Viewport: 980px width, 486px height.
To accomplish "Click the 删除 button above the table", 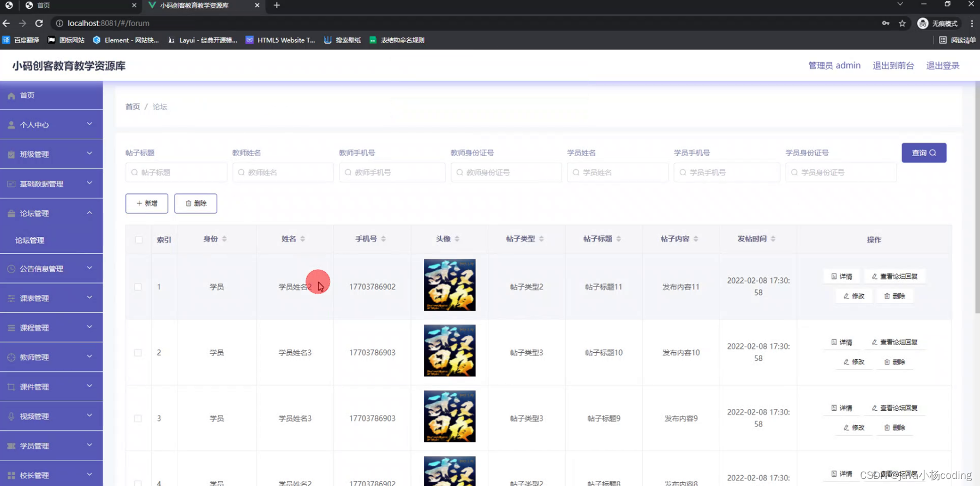I will [x=195, y=203].
